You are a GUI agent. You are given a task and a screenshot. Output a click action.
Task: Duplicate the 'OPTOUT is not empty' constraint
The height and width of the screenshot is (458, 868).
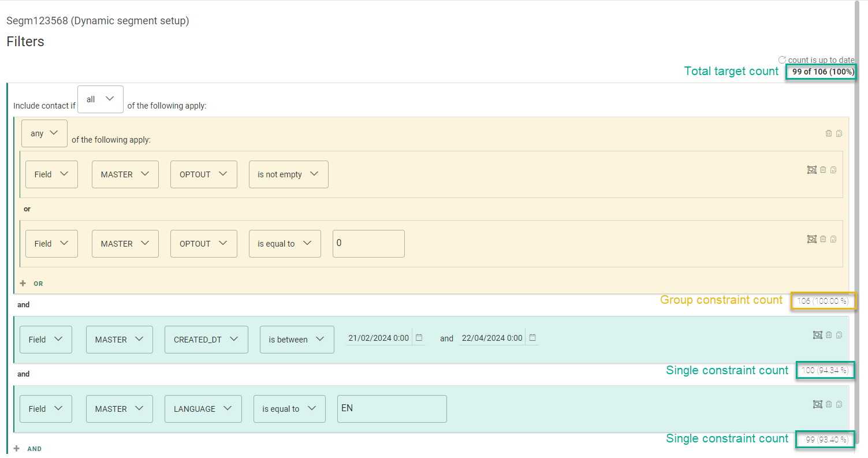click(x=833, y=170)
